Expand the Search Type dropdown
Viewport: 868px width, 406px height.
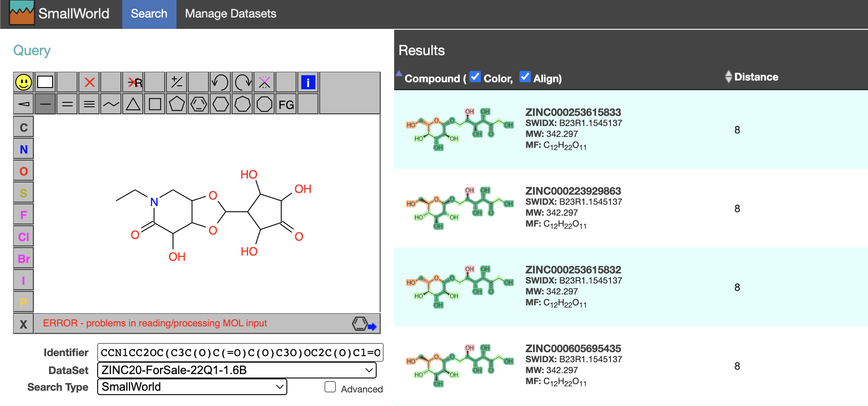192,387
